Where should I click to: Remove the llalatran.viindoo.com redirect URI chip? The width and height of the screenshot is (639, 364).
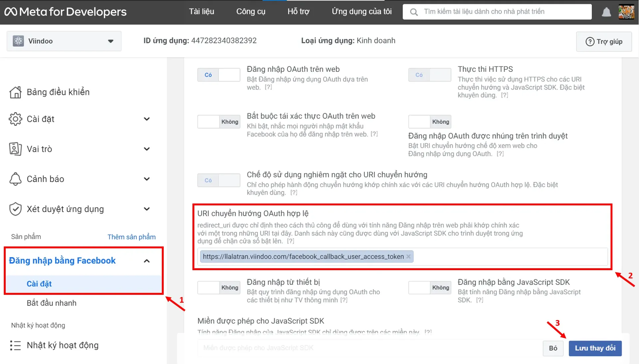[408, 257]
